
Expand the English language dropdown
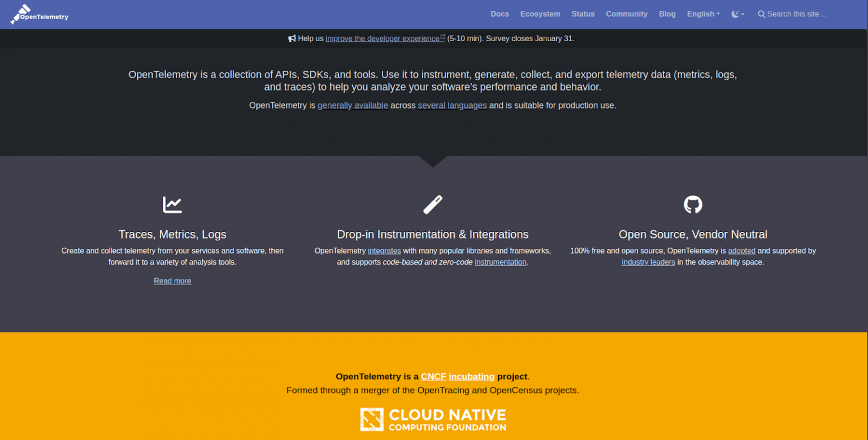tap(703, 14)
